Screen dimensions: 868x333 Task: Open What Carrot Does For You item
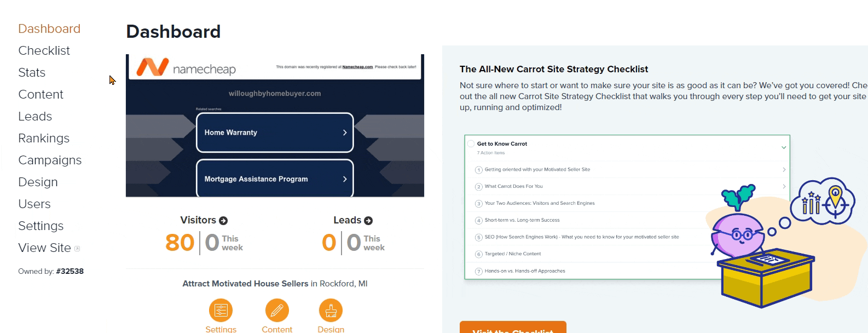(x=514, y=187)
